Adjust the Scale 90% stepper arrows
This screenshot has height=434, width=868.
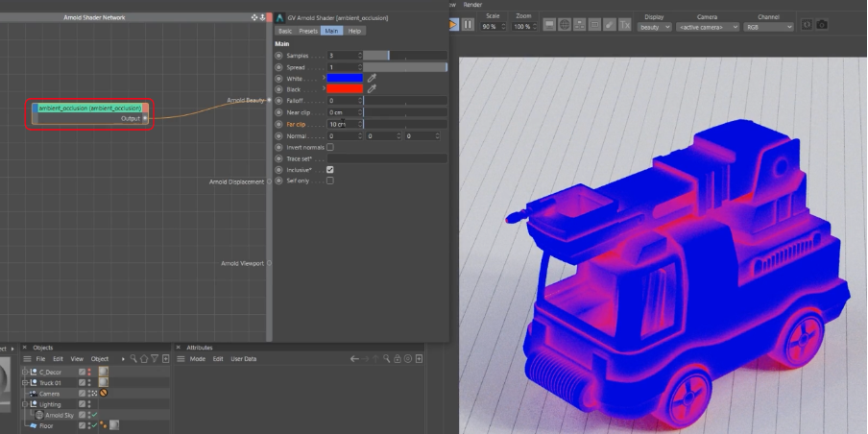click(x=503, y=27)
